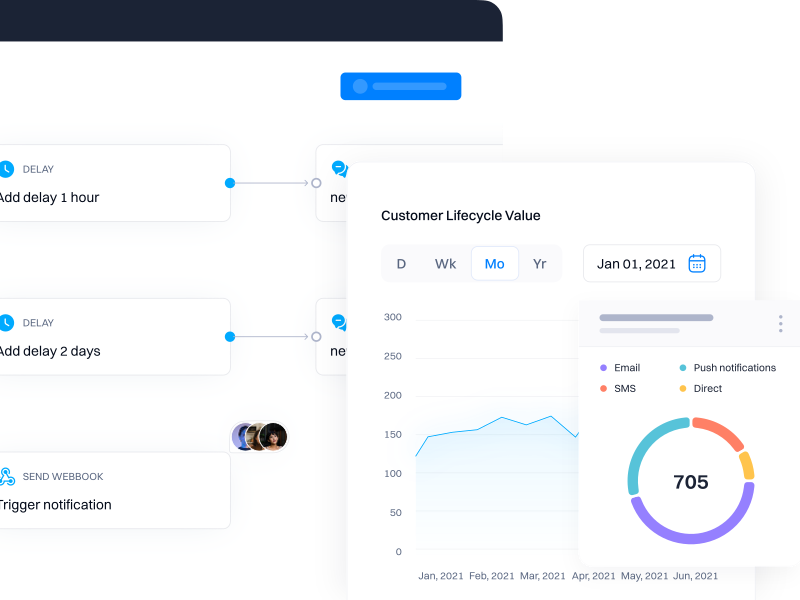Toggle the Push notifications legend item
This screenshot has width=800, height=600.
[x=734, y=368]
